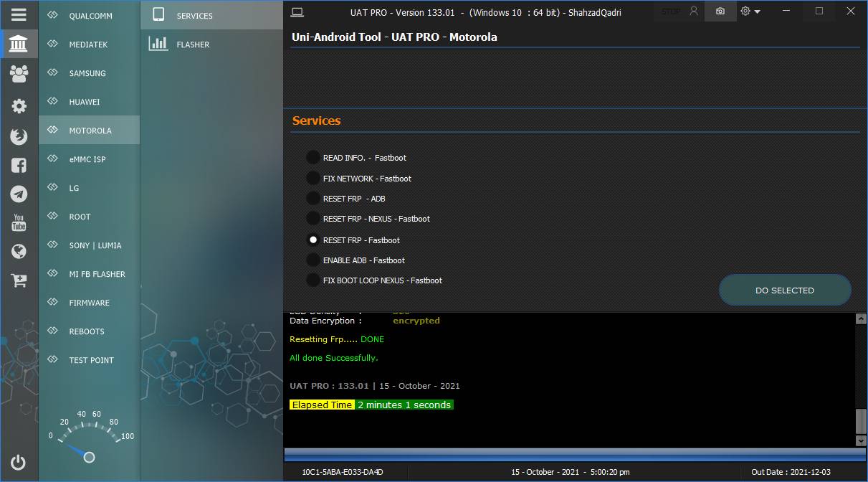Click the power exit icon

point(19,462)
